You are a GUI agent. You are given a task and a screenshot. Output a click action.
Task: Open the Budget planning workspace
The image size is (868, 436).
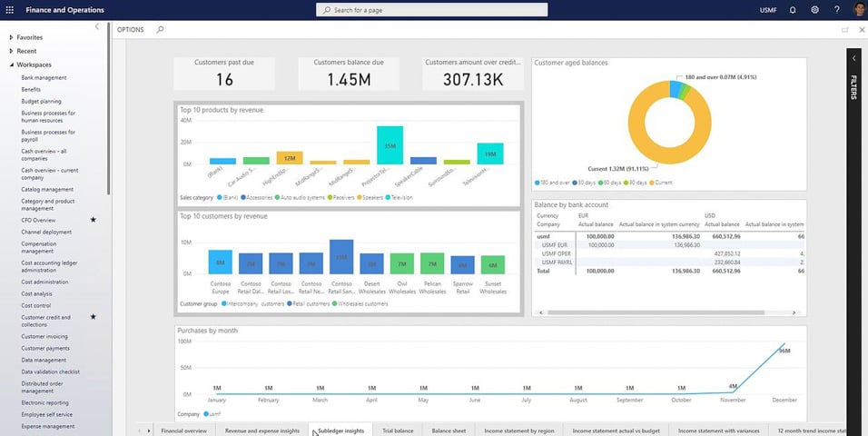[x=41, y=102]
